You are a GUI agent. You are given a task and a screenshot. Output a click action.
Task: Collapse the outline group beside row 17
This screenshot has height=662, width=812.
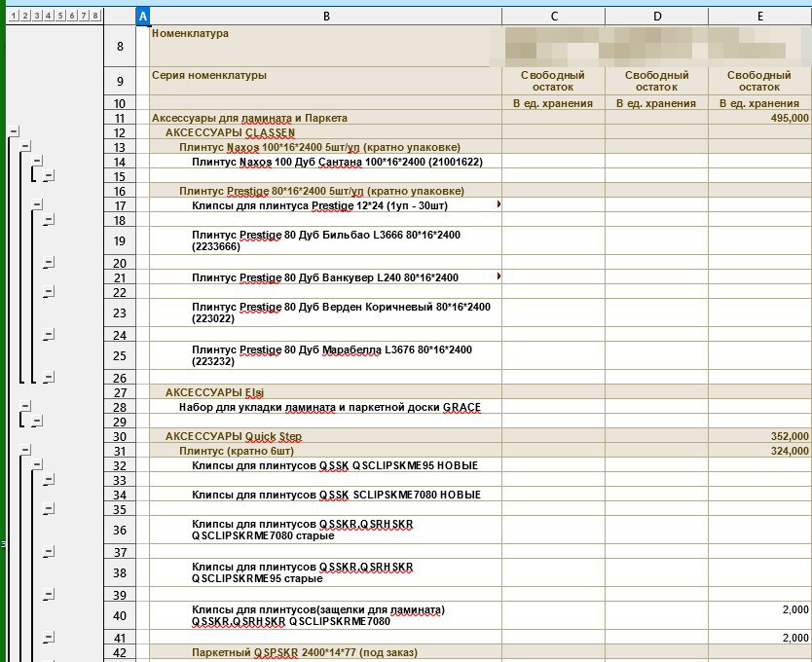[x=37, y=205]
